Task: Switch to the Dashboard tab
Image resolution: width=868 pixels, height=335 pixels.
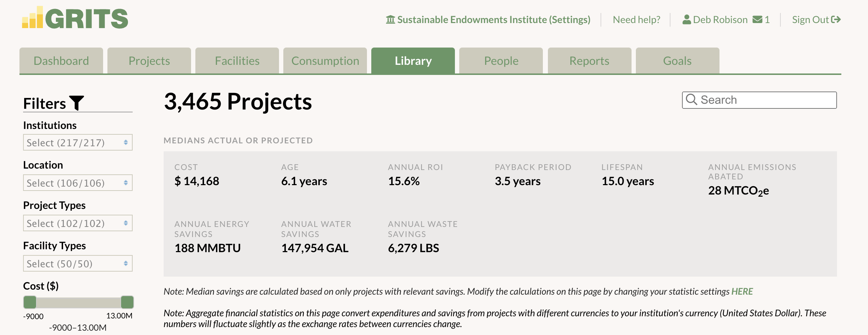Action: (x=61, y=61)
